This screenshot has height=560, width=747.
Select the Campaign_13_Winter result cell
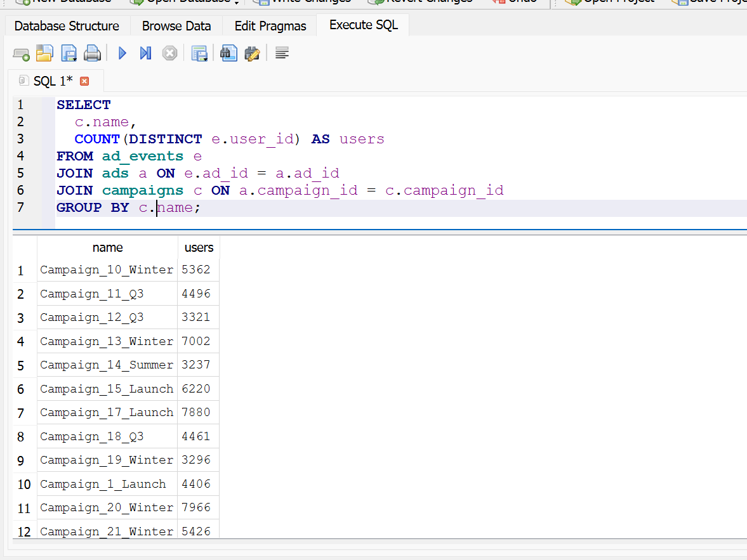pyautogui.click(x=107, y=341)
